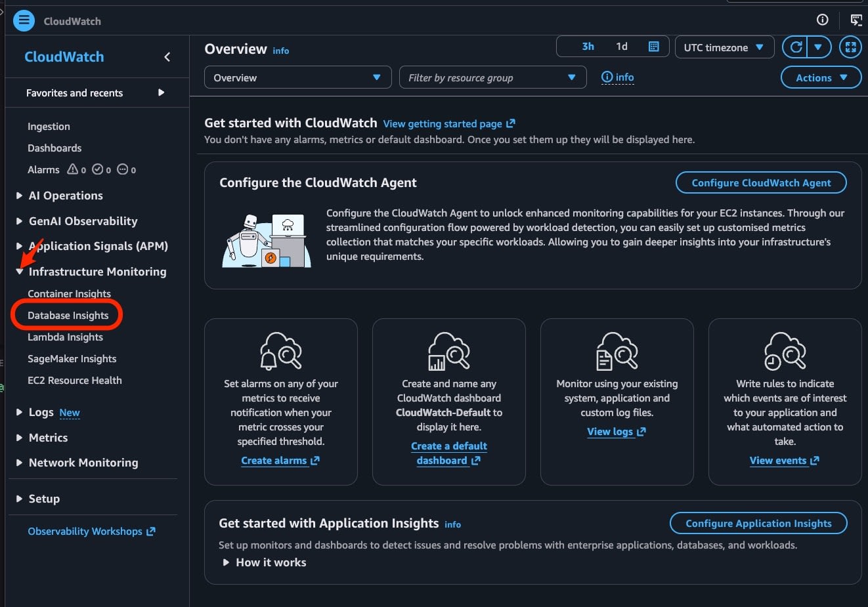
Task: Select the 1d time range
Action: (x=622, y=47)
